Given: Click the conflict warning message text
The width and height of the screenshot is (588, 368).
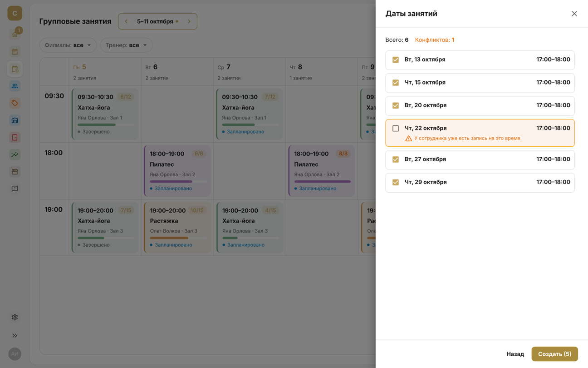Looking at the screenshot, I should click(x=467, y=138).
